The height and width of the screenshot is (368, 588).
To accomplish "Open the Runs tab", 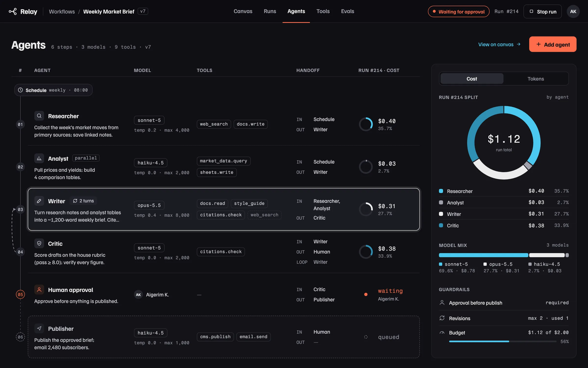I will [x=270, y=11].
